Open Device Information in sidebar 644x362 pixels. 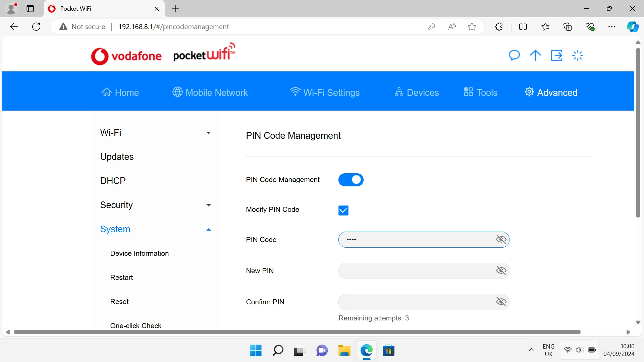[140, 253]
